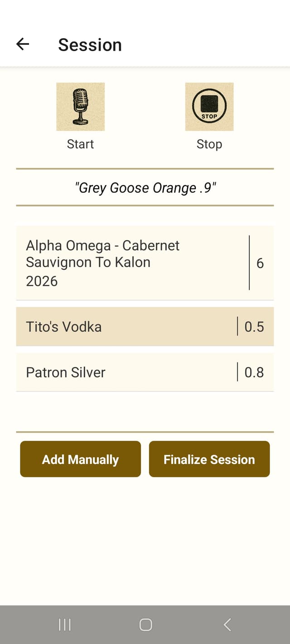290x644 pixels.
Task: Tap the quantity 6 for Alpha Omega
Action: (260, 263)
